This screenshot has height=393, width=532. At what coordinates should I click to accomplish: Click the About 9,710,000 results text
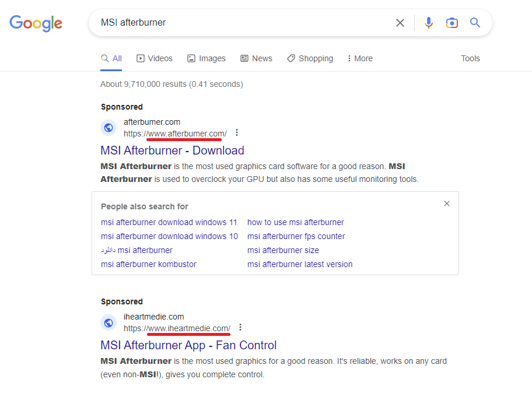(x=171, y=84)
